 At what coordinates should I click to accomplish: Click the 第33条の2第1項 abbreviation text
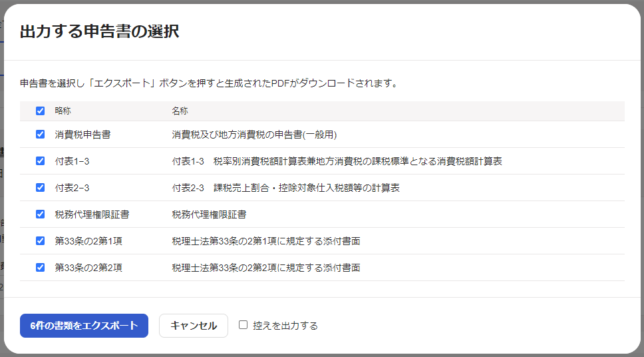coord(88,241)
